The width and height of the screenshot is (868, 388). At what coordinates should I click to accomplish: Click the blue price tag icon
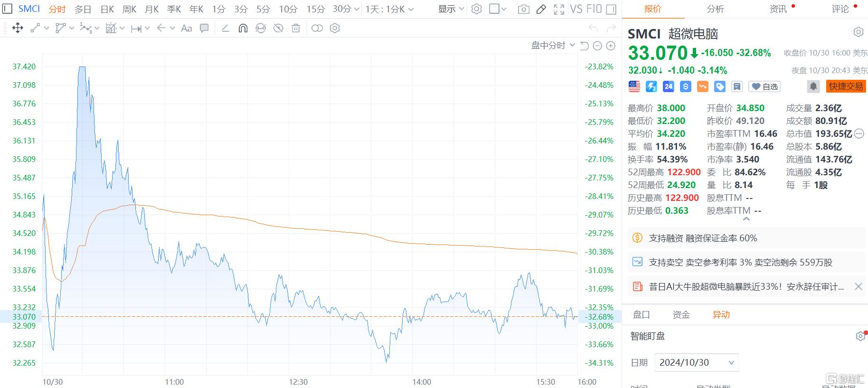pos(720,86)
